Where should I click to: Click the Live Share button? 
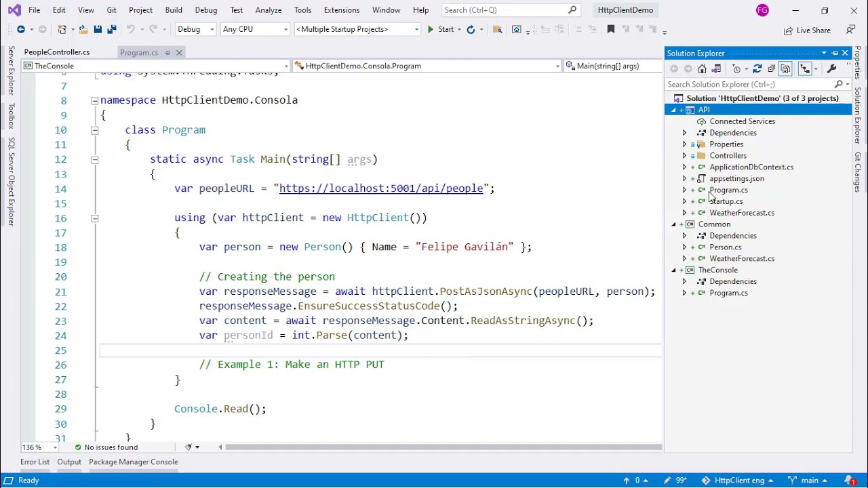coord(807,30)
